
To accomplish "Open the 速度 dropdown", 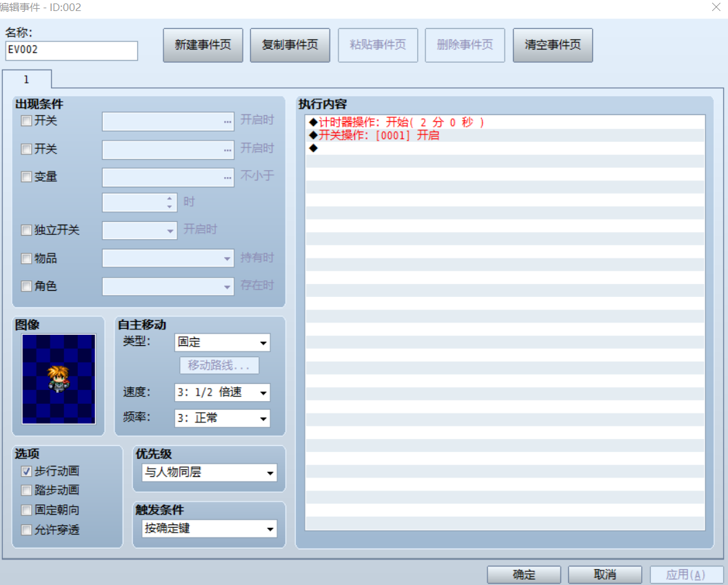I will point(223,393).
